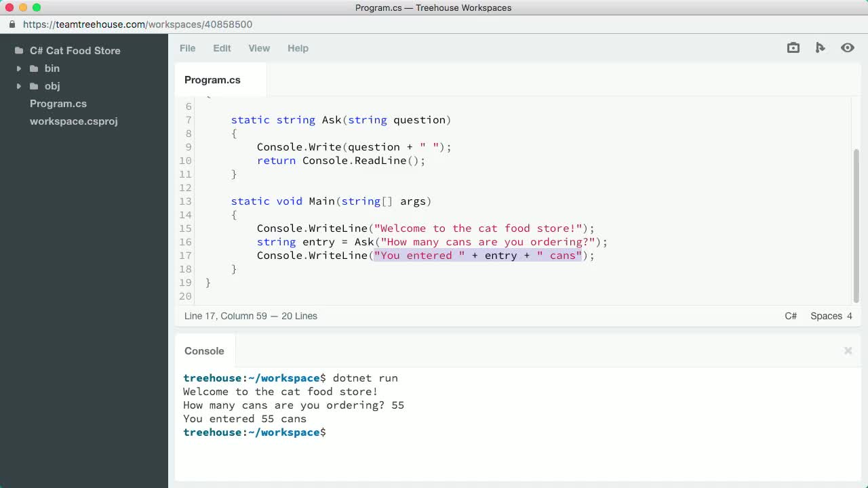Open the Console panel tab
Image resolution: width=868 pixels, height=488 pixels.
tap(204, 351)
